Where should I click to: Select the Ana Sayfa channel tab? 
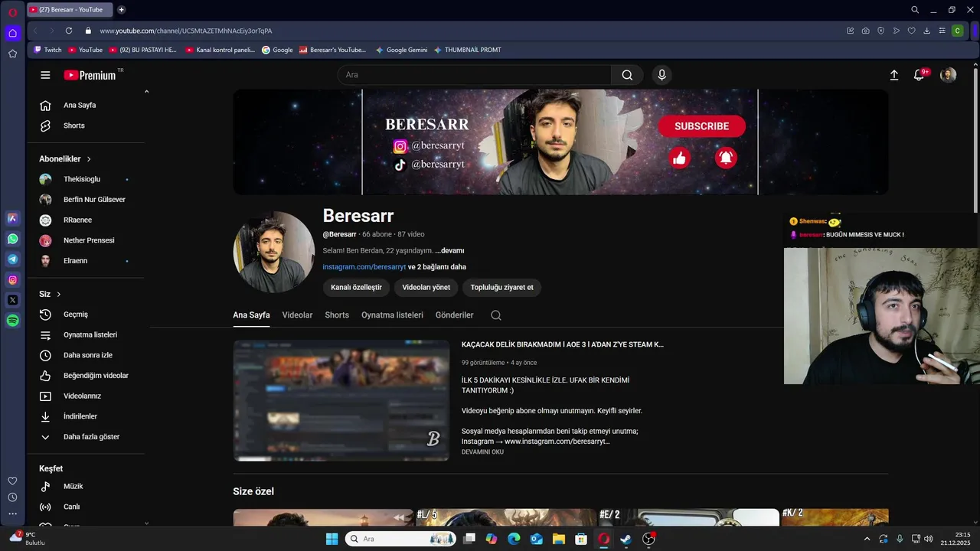251,315
